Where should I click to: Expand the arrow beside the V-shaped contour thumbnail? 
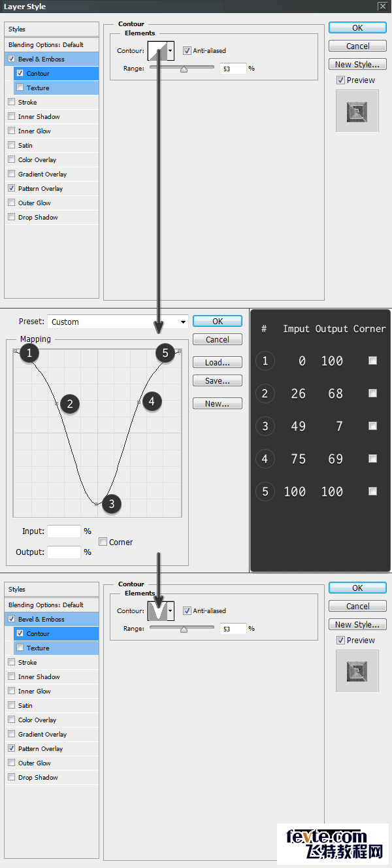click(x=171, y=610)
